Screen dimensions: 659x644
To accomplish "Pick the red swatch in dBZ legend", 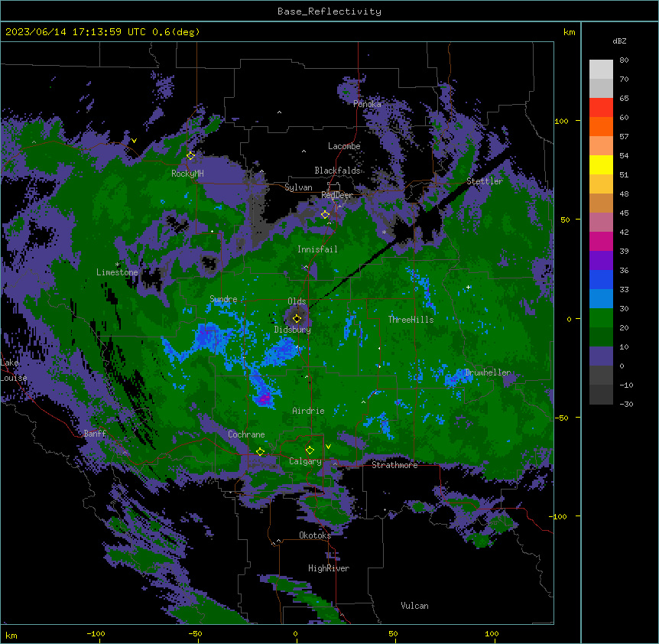I will point(601,108).
